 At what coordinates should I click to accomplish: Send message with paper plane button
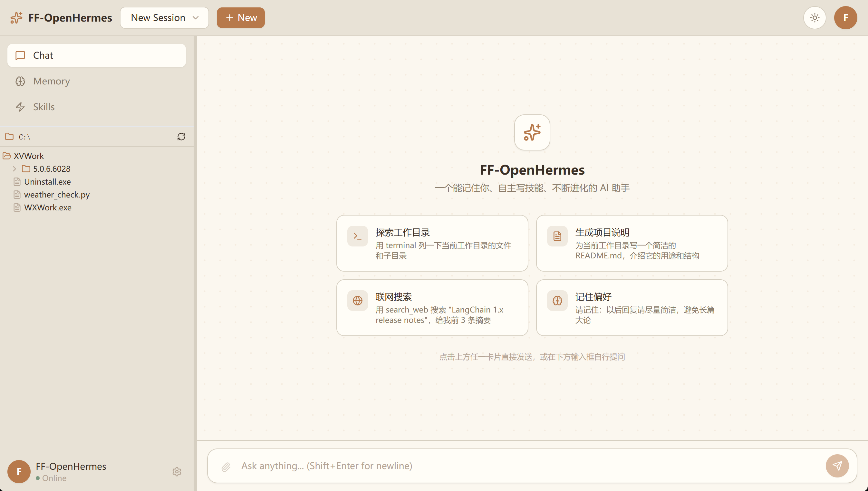coord(837,466)
